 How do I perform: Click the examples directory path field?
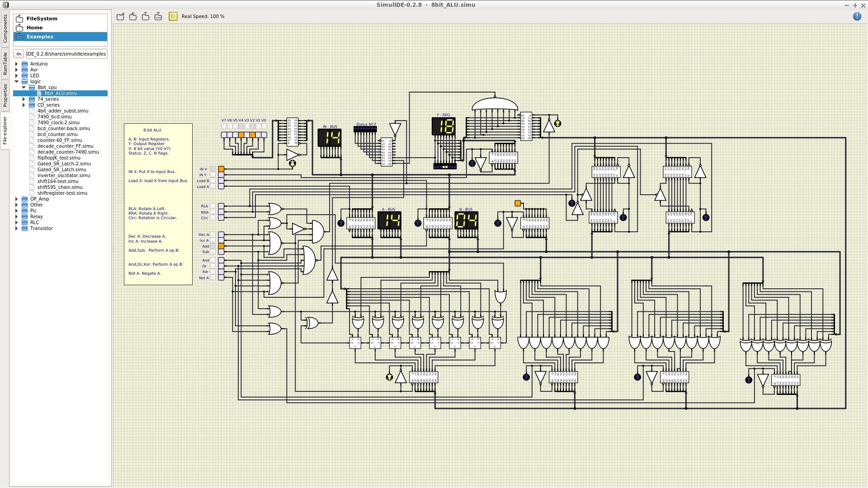pos(66,54)
